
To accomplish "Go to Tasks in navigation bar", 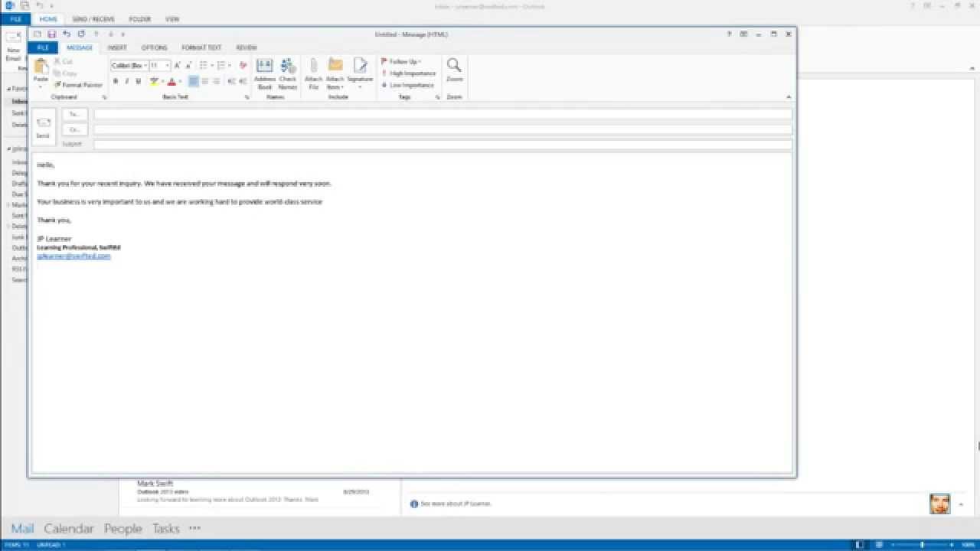I will [165, 528].
